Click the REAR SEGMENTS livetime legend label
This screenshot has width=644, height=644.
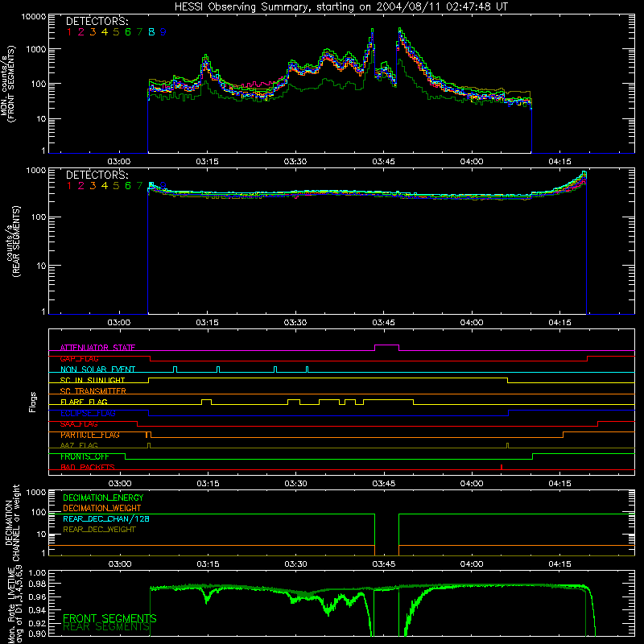point(106,627)
